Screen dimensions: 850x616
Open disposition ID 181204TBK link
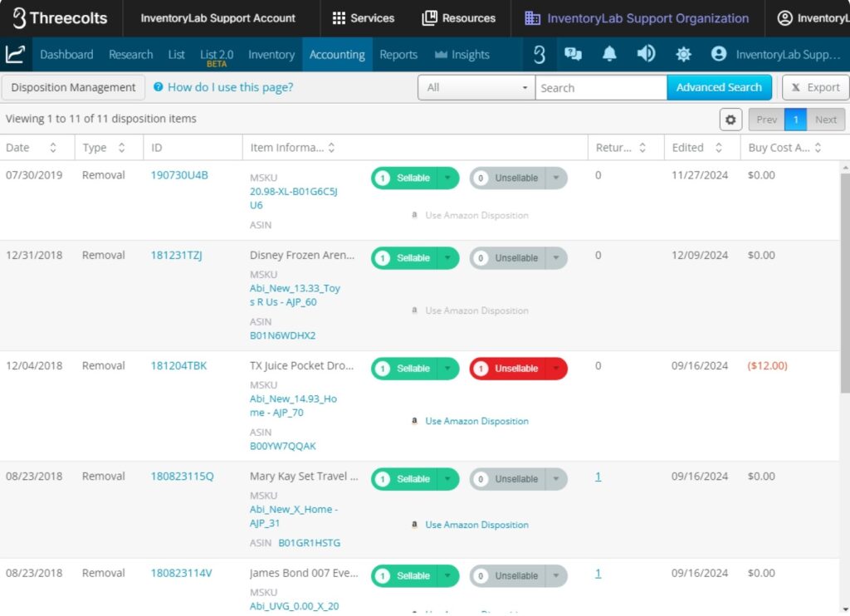(x=178, y=366)
